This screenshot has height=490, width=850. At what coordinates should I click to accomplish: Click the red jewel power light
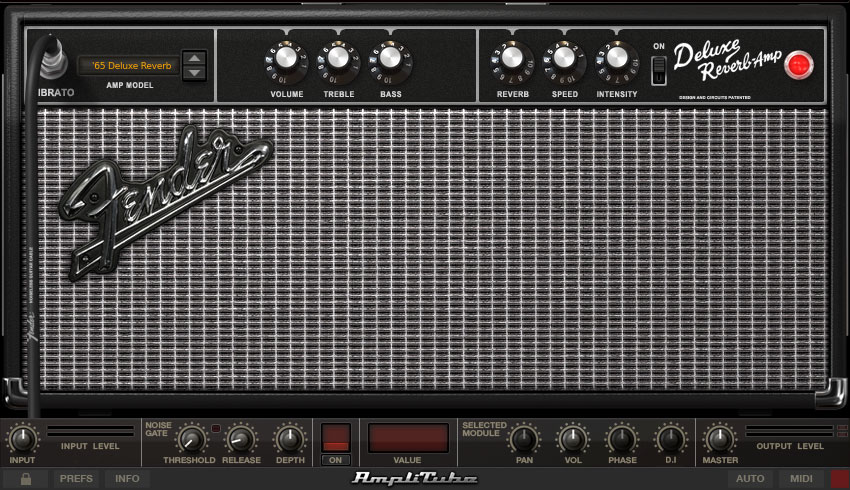(x=799, y=66)
